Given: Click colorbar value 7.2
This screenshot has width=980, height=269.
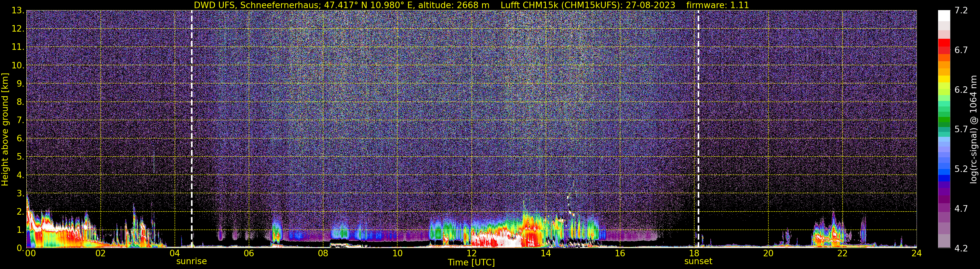Looking at the screenshot, I should [961, 10].
